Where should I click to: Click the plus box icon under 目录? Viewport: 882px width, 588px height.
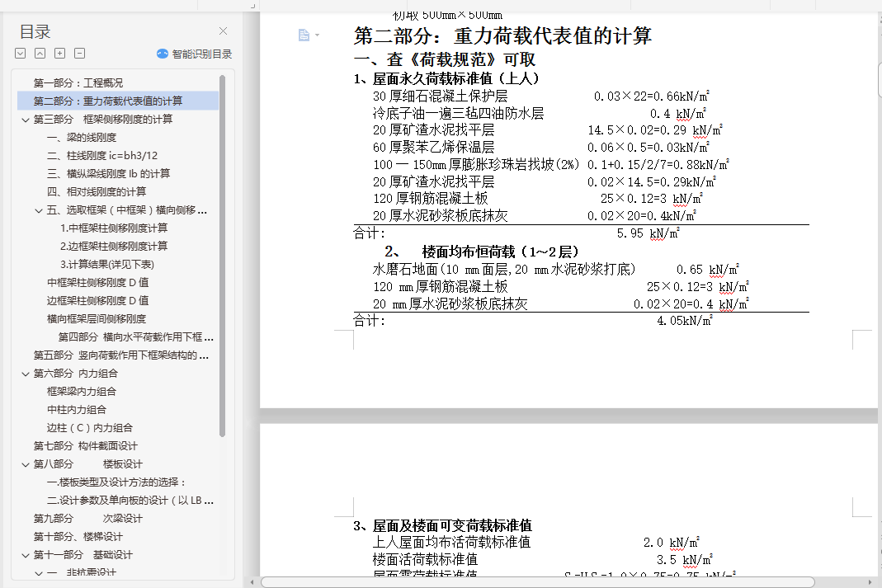pyautogui.click(x=59, y=54)
